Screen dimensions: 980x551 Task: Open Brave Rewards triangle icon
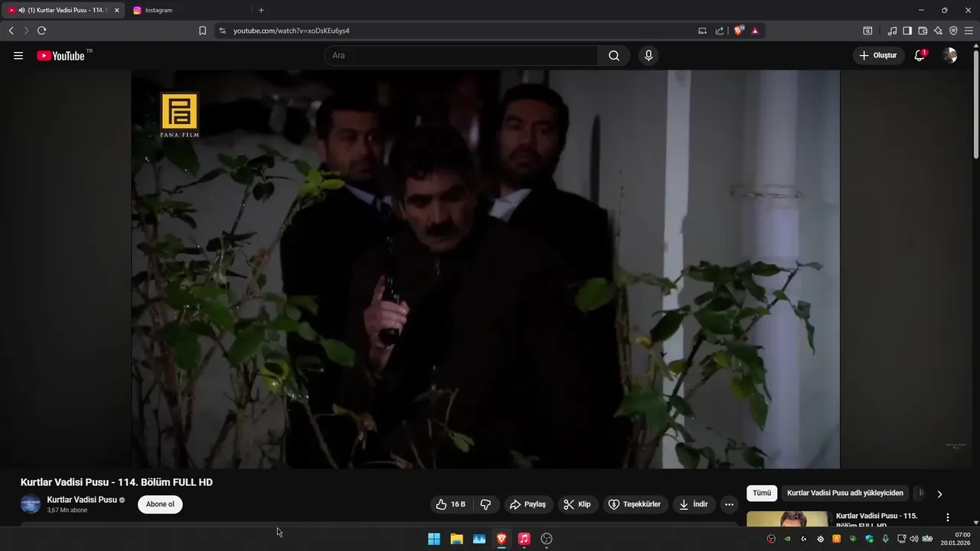[x=755, y=31]
